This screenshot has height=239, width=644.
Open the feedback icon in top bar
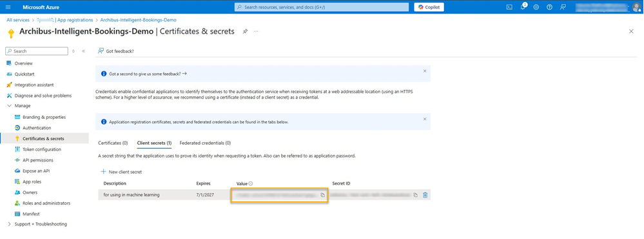point(563,7)
